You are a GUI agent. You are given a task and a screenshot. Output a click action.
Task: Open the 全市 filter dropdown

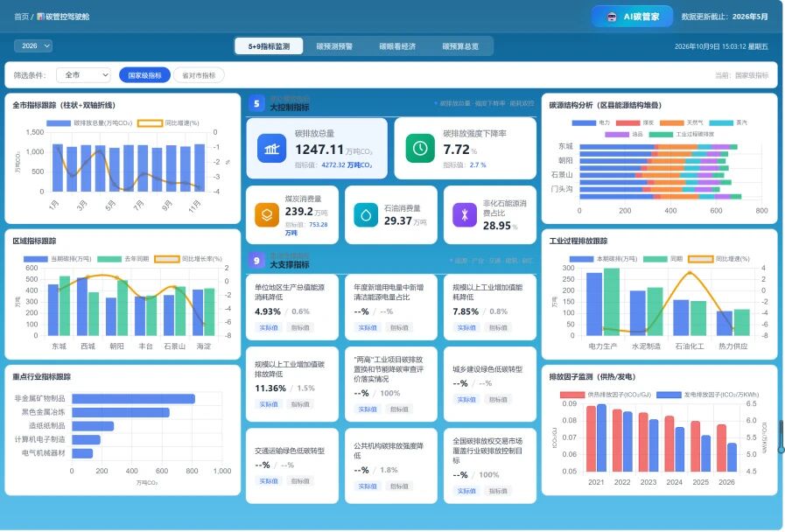tap(83, 75)
